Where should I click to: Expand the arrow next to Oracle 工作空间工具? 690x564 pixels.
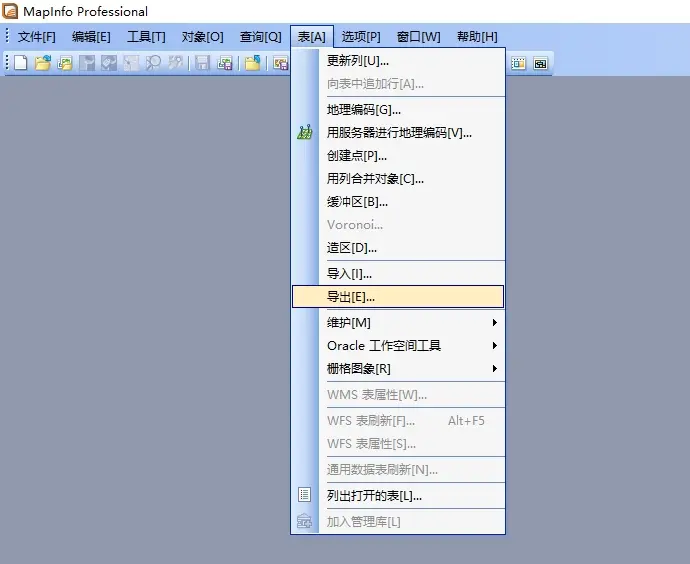coord(495,345)
